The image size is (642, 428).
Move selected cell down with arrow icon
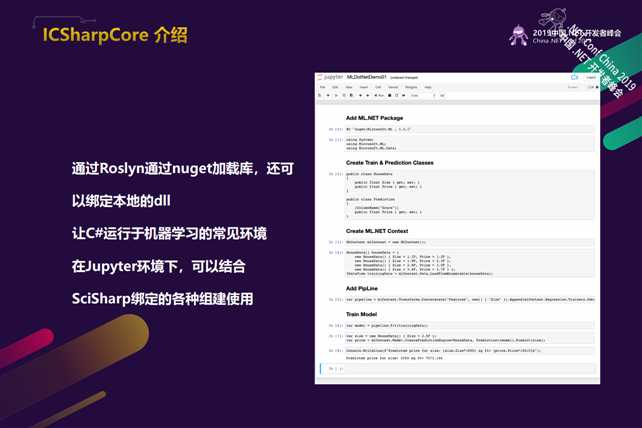coord(367,95)
